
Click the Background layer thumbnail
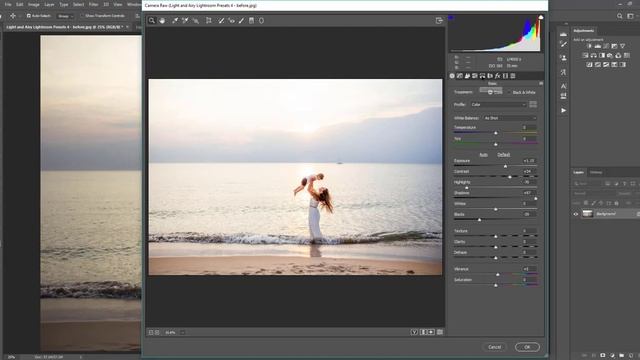tap(587, 214)
